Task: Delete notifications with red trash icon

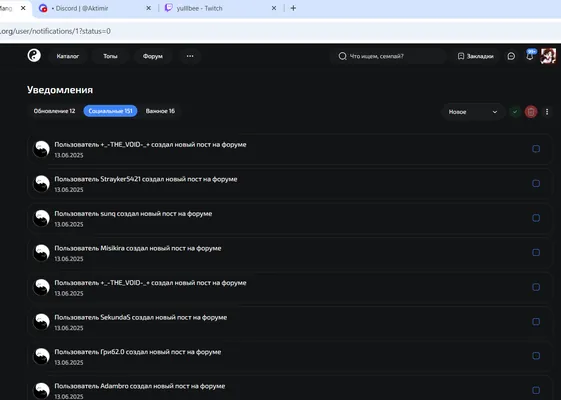Action: [531, 112]
